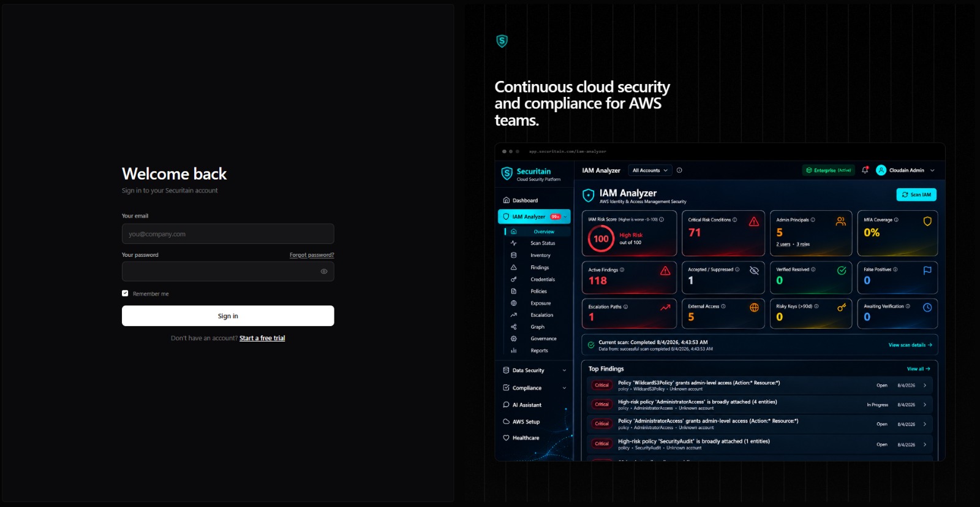The image size is (980, 507).
Task: Click the In Progress status text
Action: click(877, 405)
